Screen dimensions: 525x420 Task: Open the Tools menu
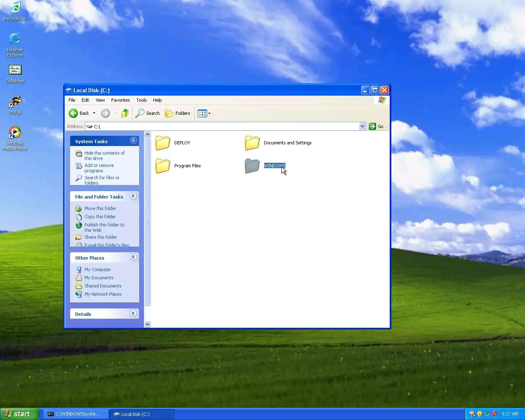[x=142, y=100]
